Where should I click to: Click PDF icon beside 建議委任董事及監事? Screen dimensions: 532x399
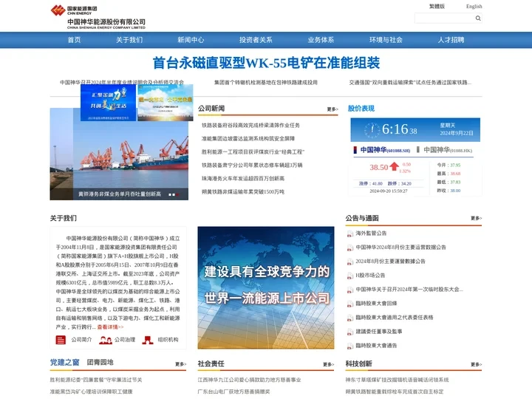tap(349, 332)
